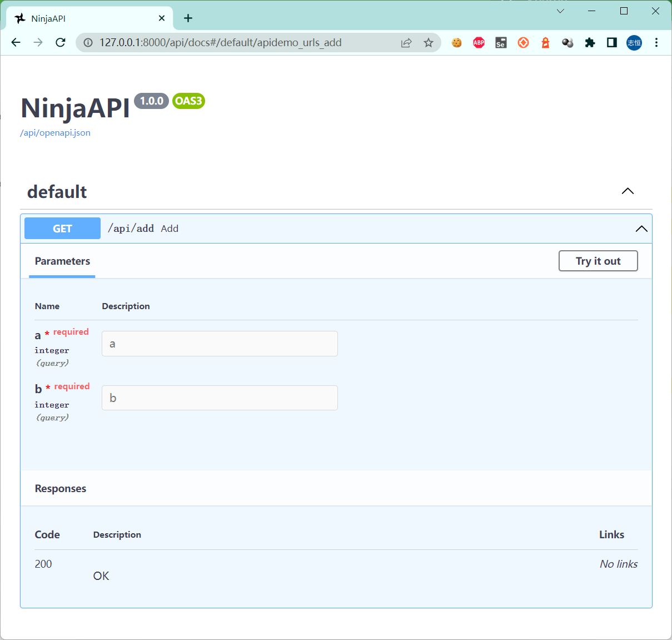The image size is (672, 640).
Task: Click the metal balls extension icon
Action: (x=568, y=42)
